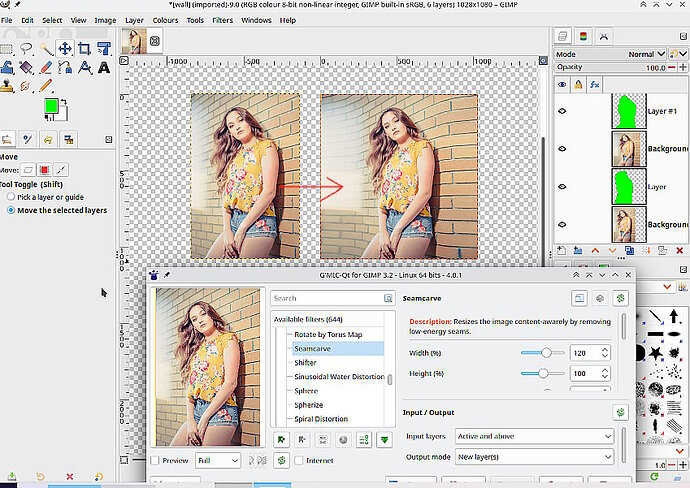Select the Text tool

[104, 68]
